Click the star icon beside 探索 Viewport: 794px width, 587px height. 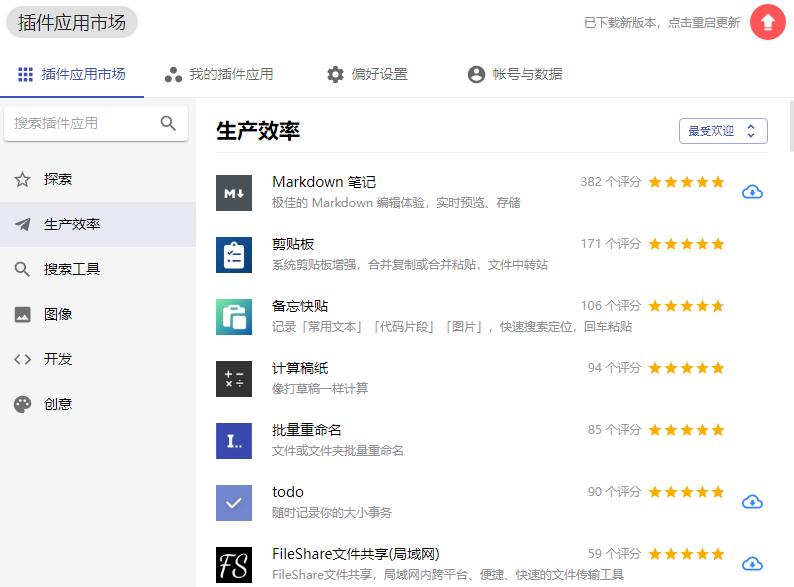click(x=22, y=179)
